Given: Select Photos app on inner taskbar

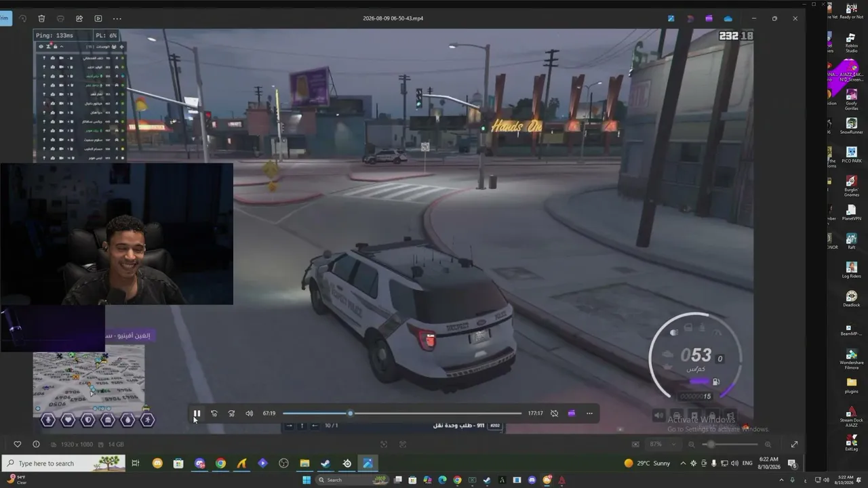Looking at the screenshot, I should click(x=368, y=464).
